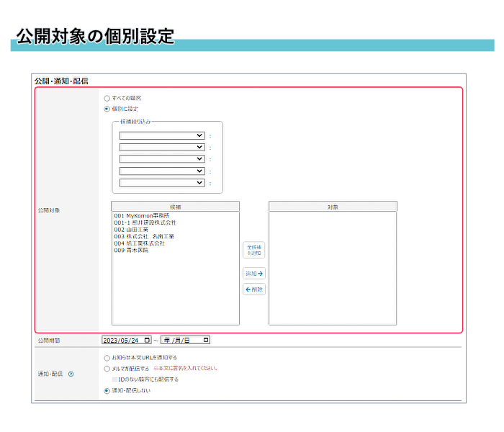504x432 pixels.
Task: Open calendar picker for the end date
Action: (207, 340)
